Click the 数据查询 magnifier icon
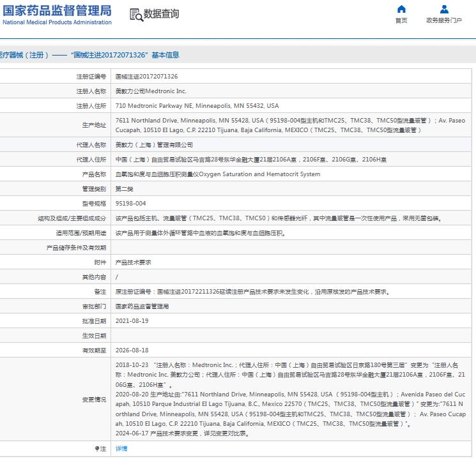This screenshot has width=476, height=459. pos(136,15)
